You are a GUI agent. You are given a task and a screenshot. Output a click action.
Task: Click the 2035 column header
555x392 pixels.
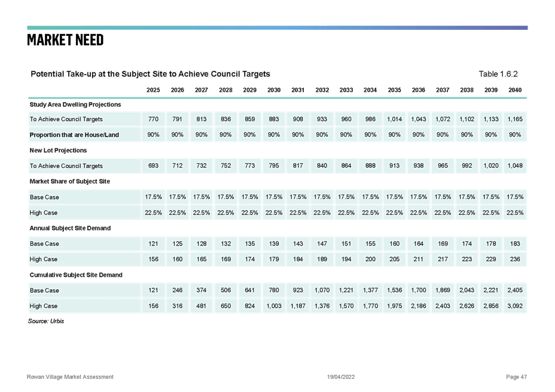pos(394,90)
